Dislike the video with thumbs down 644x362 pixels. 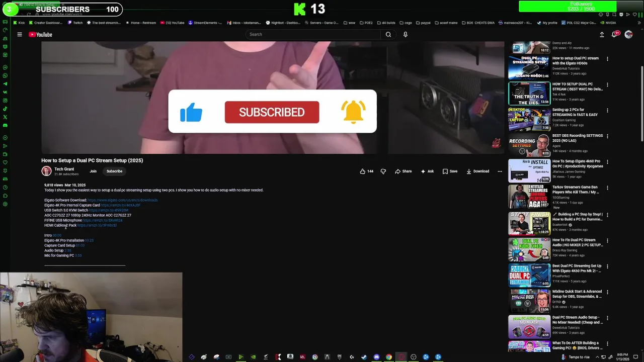[x=383, y=171]
